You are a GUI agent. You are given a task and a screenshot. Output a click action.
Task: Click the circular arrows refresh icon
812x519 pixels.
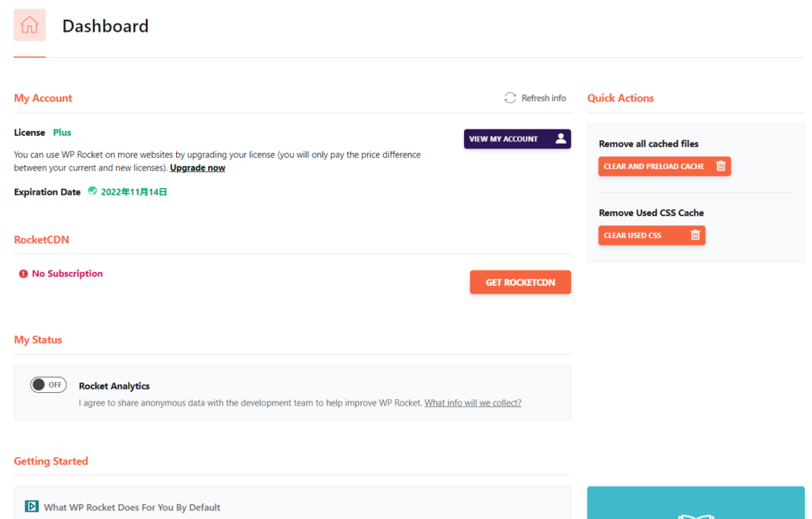tap(510, 98)
